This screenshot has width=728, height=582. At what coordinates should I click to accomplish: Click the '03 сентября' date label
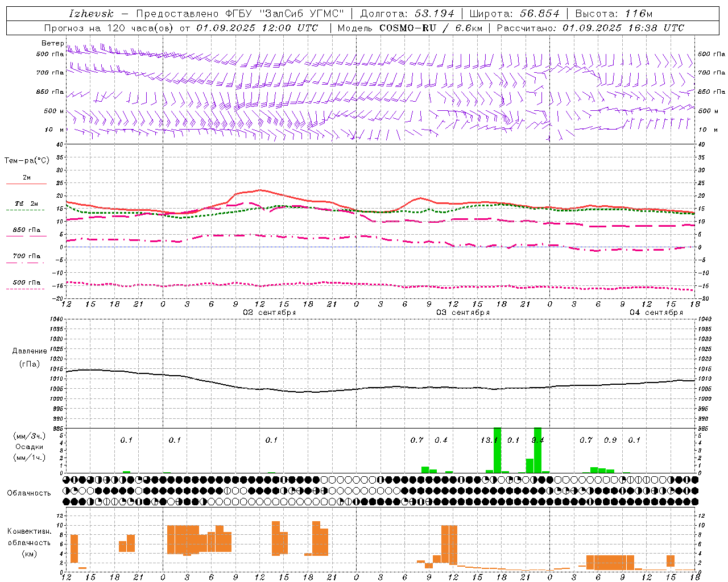click(462, 313)
